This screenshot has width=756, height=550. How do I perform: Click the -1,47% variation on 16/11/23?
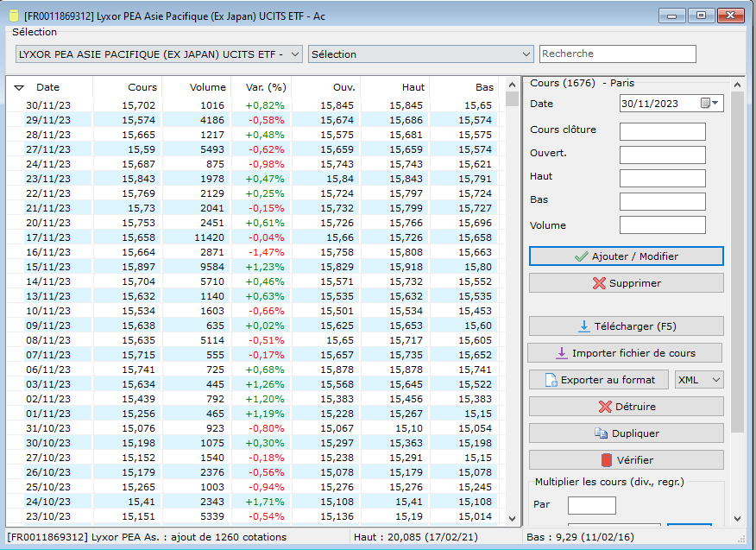(x=266, y=252)
